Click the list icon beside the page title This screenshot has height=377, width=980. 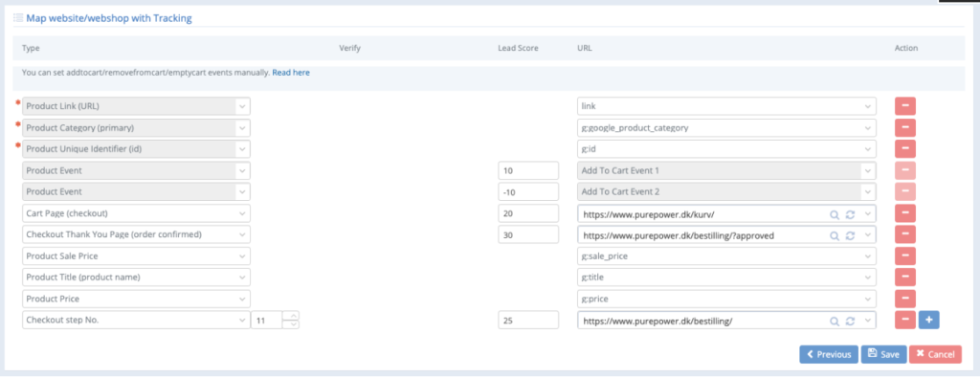click(18, 18)
